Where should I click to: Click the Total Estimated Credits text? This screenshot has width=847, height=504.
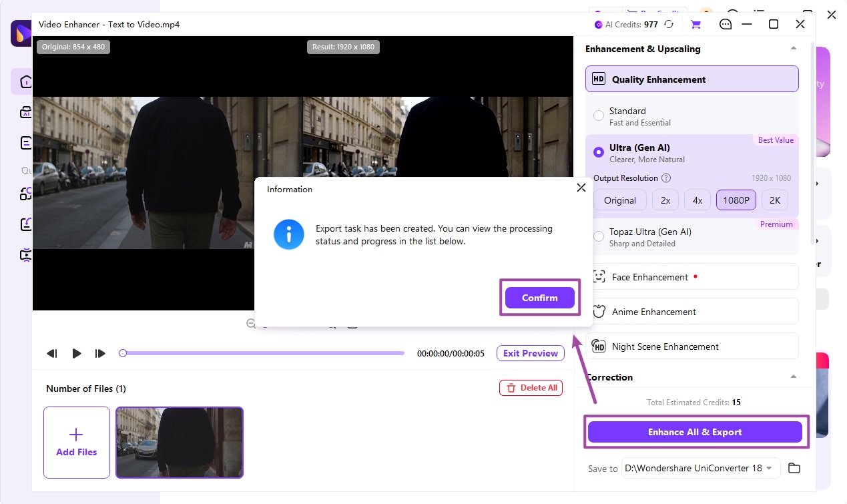click(693, 403)
